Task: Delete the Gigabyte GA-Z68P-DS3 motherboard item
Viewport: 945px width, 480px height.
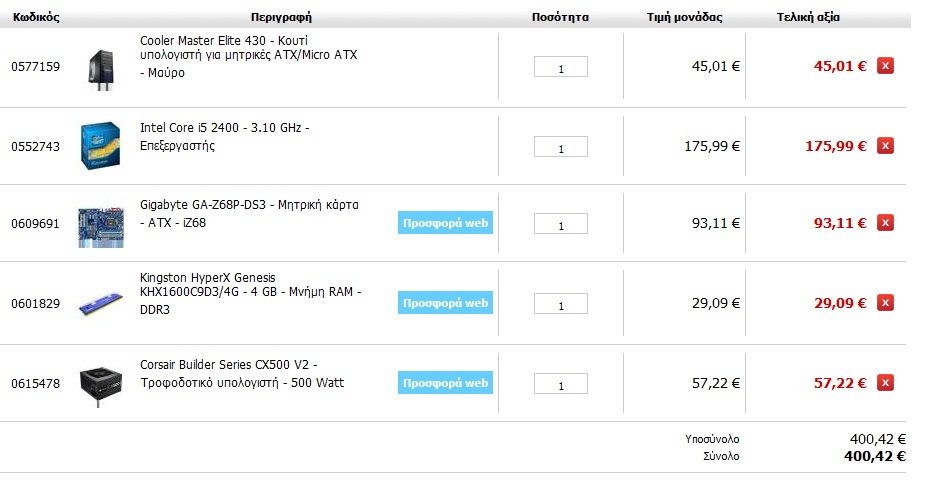Action: [x=885, y=223]
